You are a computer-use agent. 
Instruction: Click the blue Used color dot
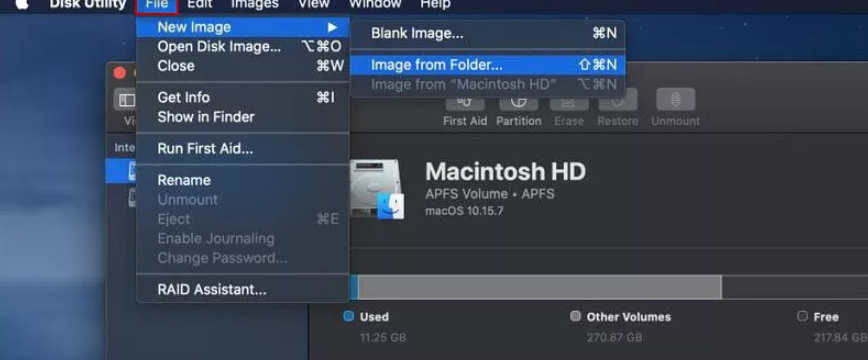click(x=348, y=317)
